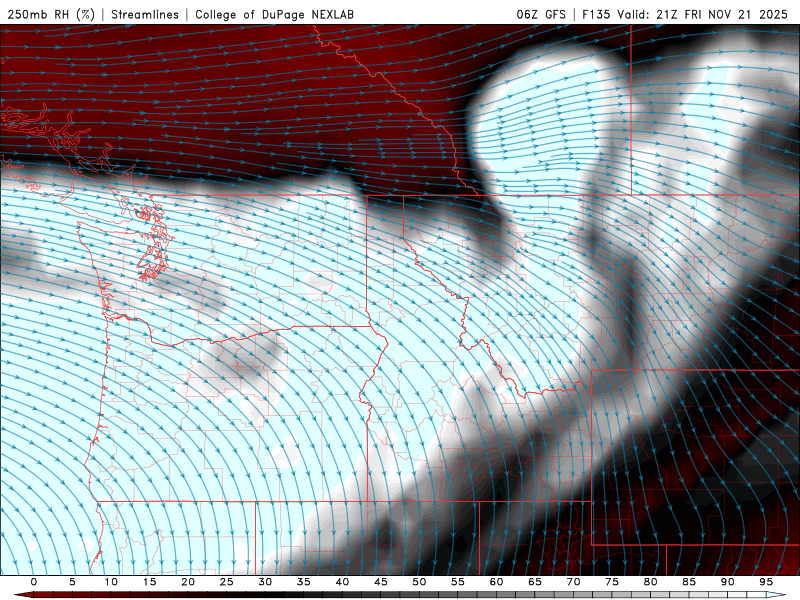Click the 95 value on color scale
The height and width of the screenshot is (600, 800).
[766, 582]
